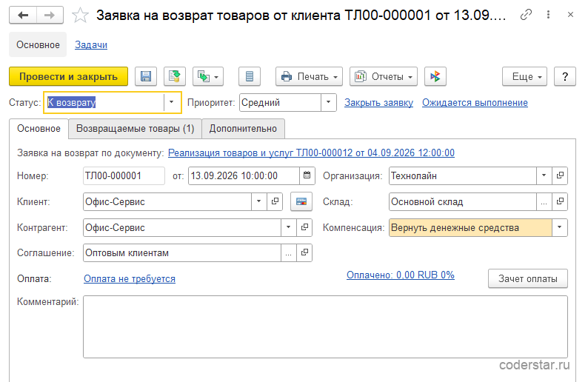The image size is (588, 382).
Task: Click inside the Комментарий text area
Action: (325, 327)
